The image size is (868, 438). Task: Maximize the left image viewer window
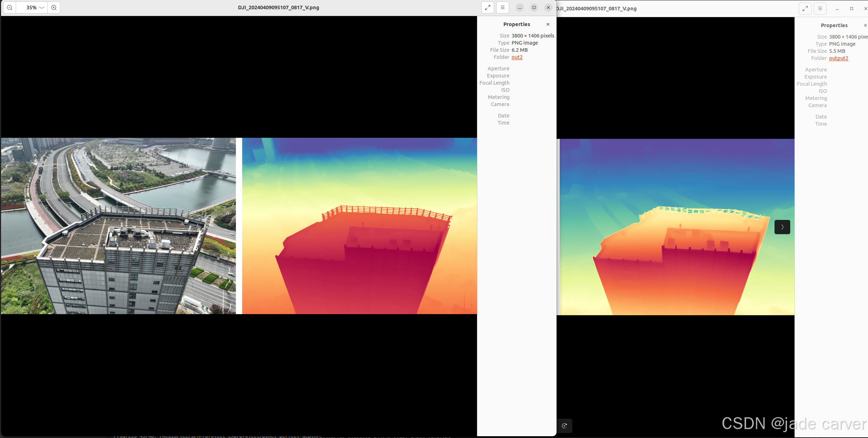[534, 7]
